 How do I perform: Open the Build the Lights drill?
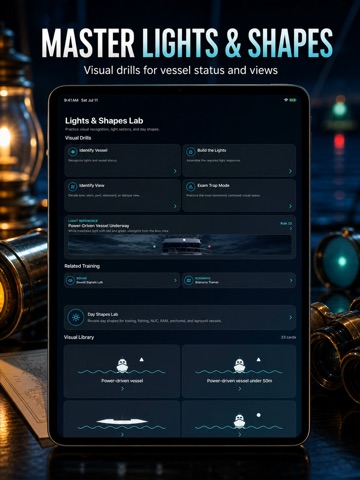[x=239, y=160]
